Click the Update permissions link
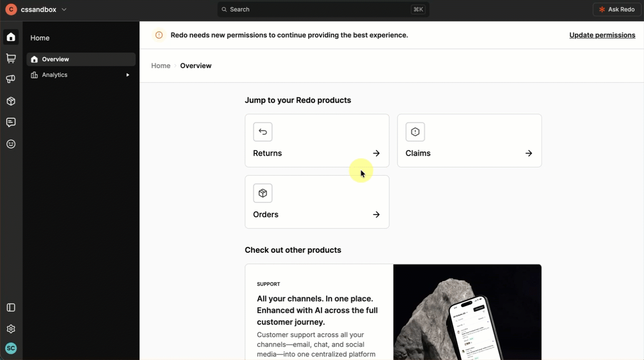This screenshot has width=644, height=360. coord(602,35)
